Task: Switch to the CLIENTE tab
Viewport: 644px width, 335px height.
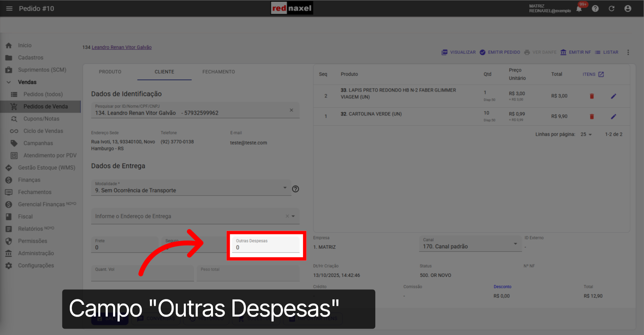Action: click(164, 72)
